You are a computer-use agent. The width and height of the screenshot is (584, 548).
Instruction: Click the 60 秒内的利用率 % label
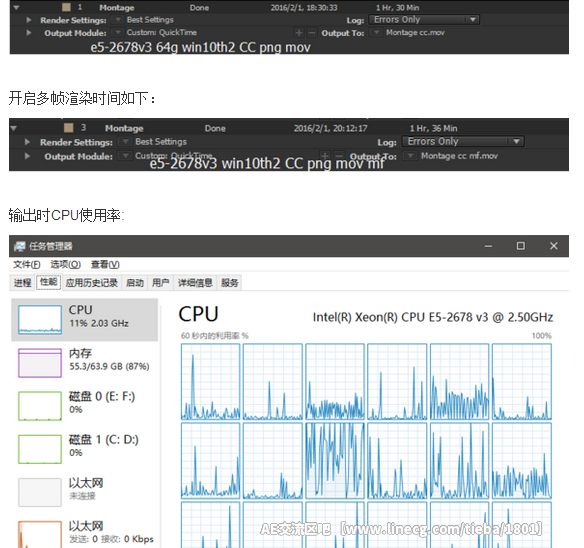tap(215, 336)
